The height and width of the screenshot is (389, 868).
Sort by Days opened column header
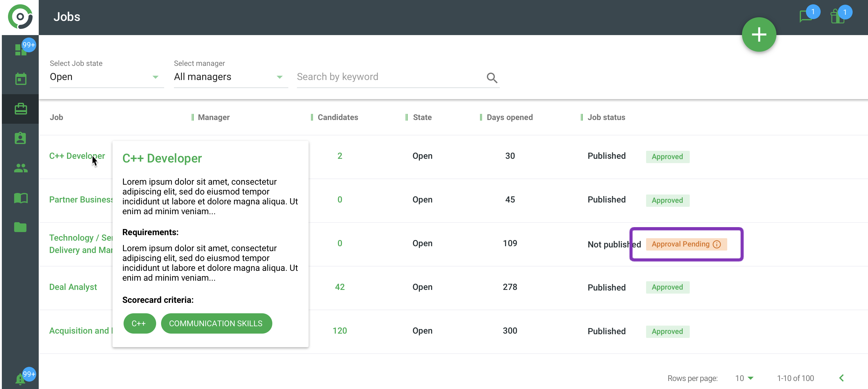(x=509, y=117)
